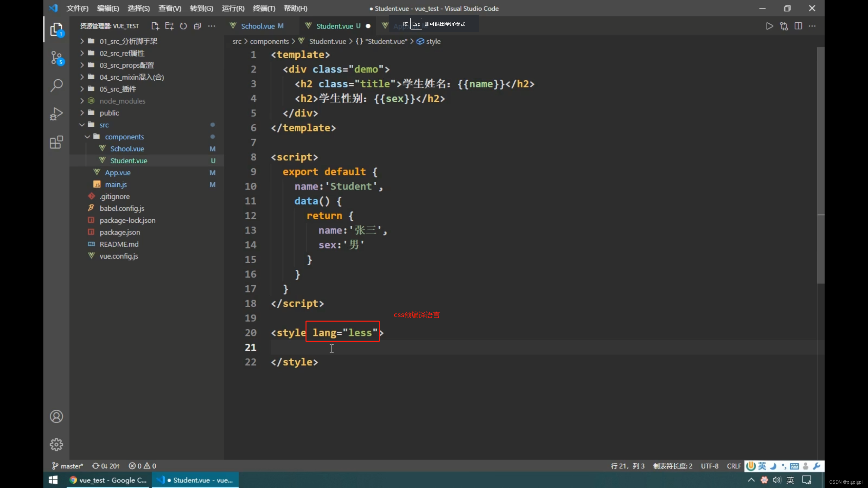Screen dimensions: 868x488
Task: Expand the 04_src_mixin混入(合) folder
Action: click(146, 77)
